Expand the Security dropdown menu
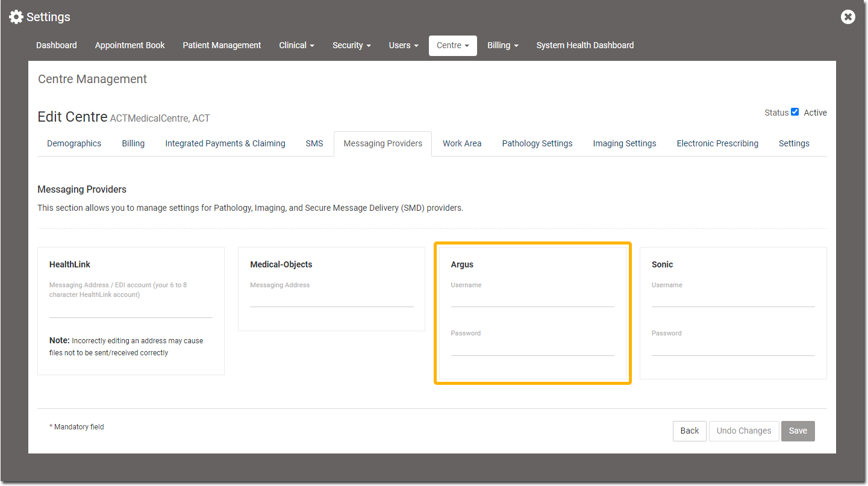868x486 pixels. point(351,45)
